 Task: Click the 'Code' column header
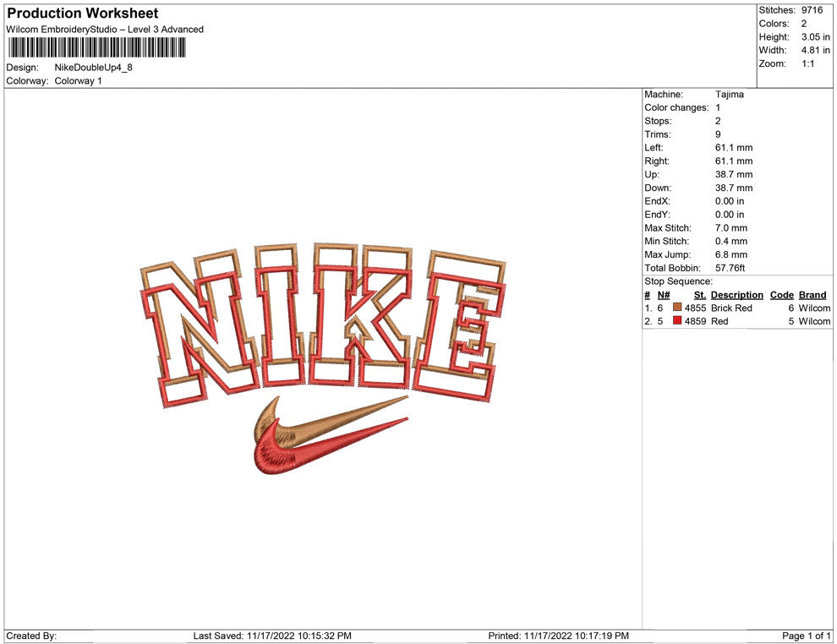(782, 295)
